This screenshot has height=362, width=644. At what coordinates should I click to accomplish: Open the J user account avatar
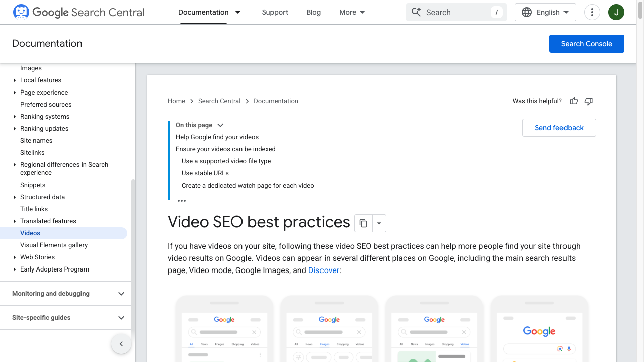tap(616, 12)
